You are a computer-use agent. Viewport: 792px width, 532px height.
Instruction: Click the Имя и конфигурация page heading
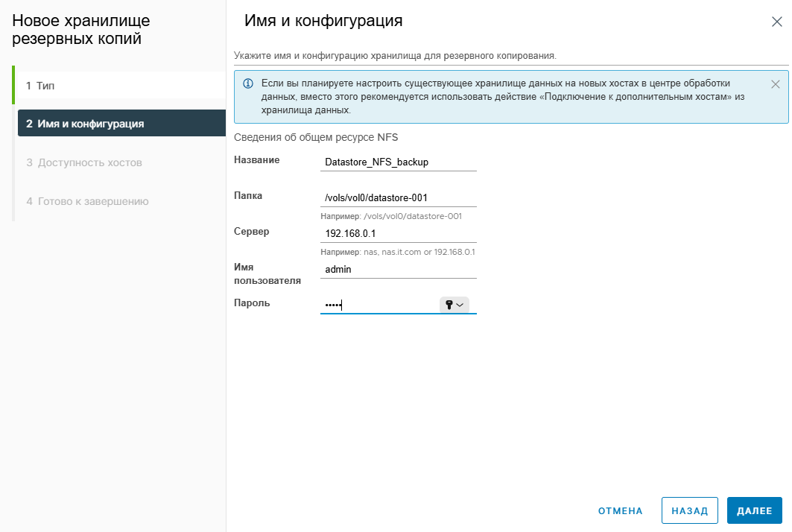click(x=323, y=21)
